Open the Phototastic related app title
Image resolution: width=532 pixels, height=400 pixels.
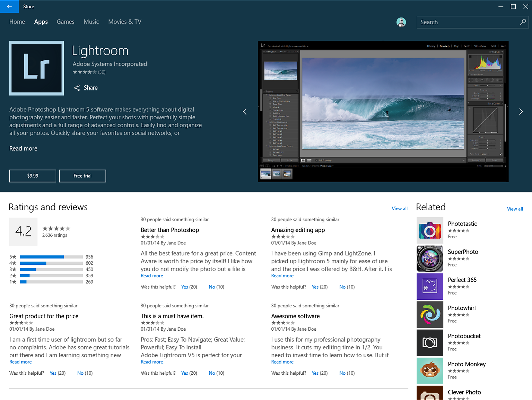tap(462, 224)
